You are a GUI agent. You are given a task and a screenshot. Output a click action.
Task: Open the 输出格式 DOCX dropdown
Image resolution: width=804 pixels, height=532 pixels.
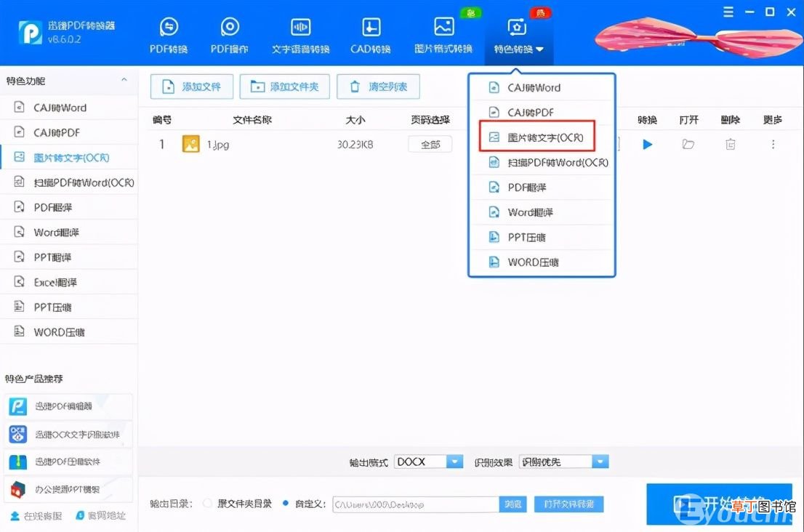[x=428, y=462]
